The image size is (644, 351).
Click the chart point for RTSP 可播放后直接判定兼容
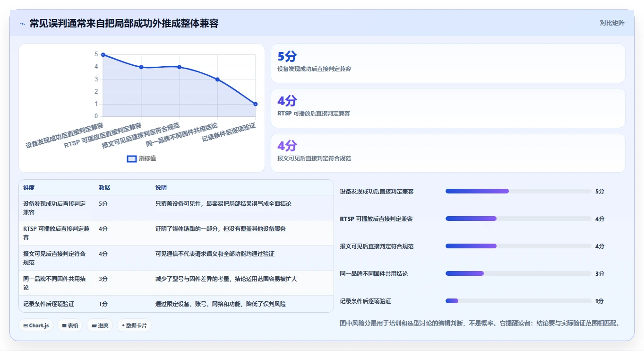tap(141, 67)
